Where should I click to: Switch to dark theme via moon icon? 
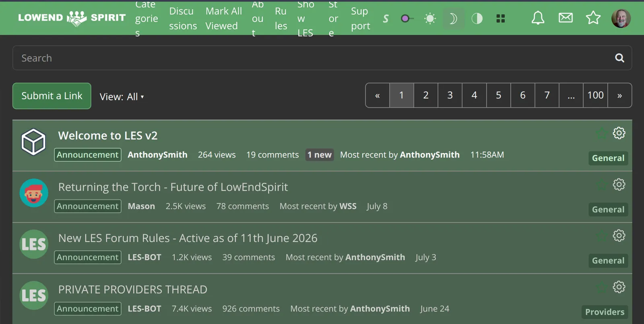click(453, 19)
